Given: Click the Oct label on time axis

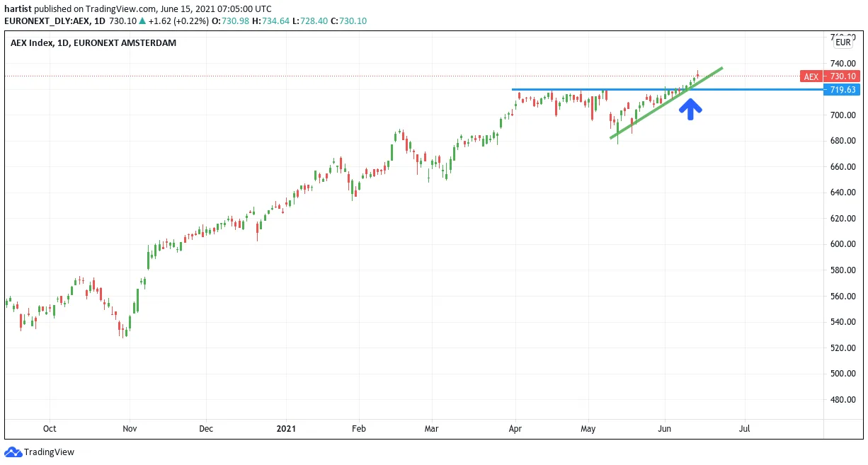Looking at the screenshot, I should 50,429.
